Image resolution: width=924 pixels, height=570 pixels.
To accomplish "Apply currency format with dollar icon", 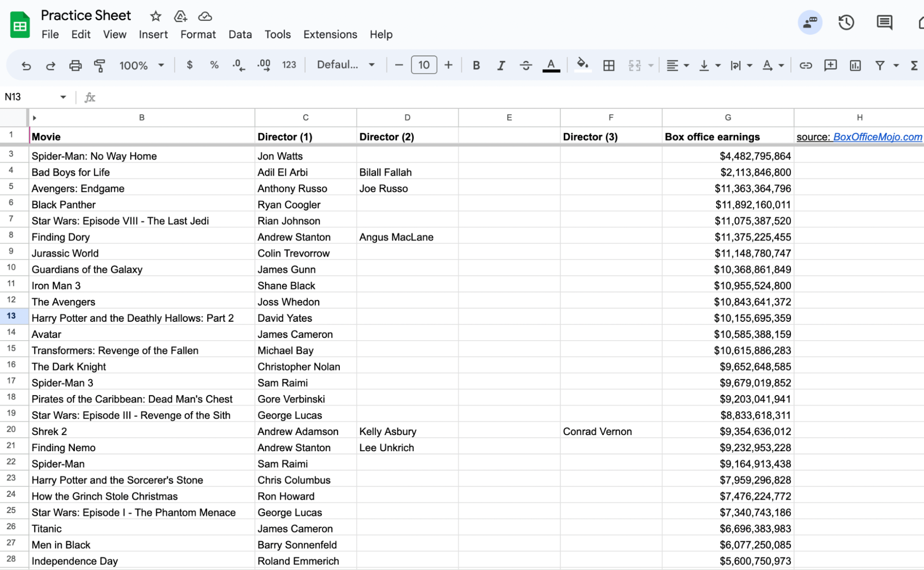I will pos(190,65).
